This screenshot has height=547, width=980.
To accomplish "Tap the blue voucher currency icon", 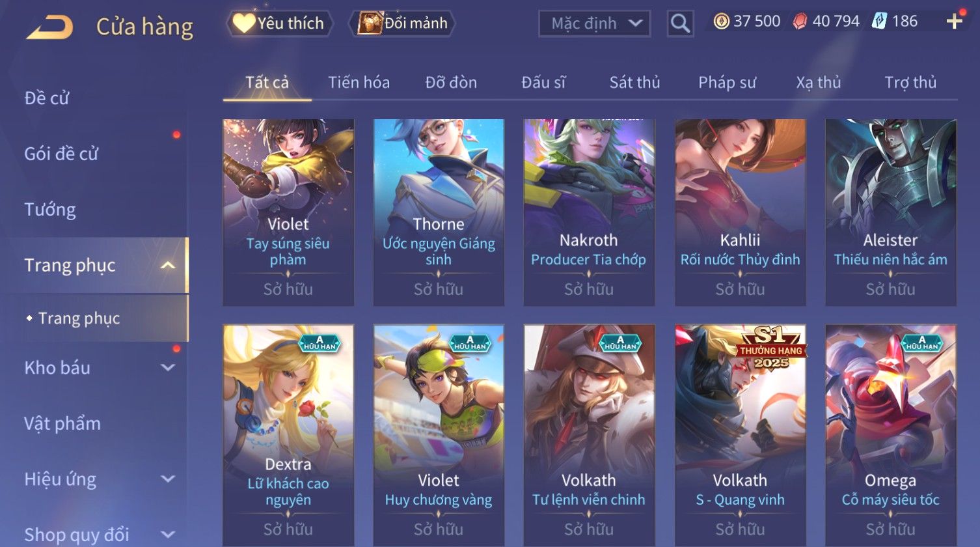I will pos(879,21).
